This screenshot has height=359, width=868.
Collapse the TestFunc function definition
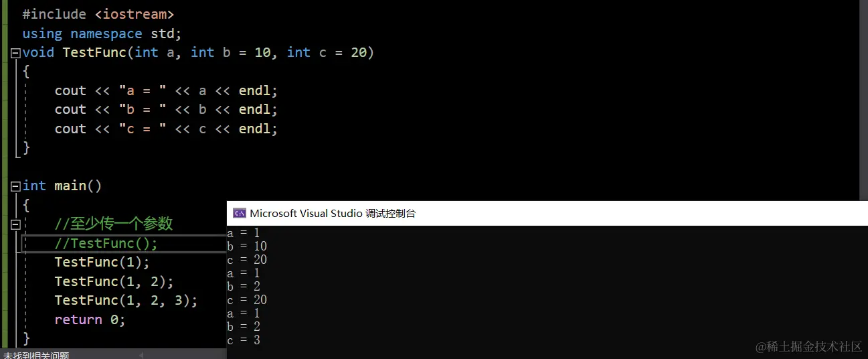click(x=15, y=53)
